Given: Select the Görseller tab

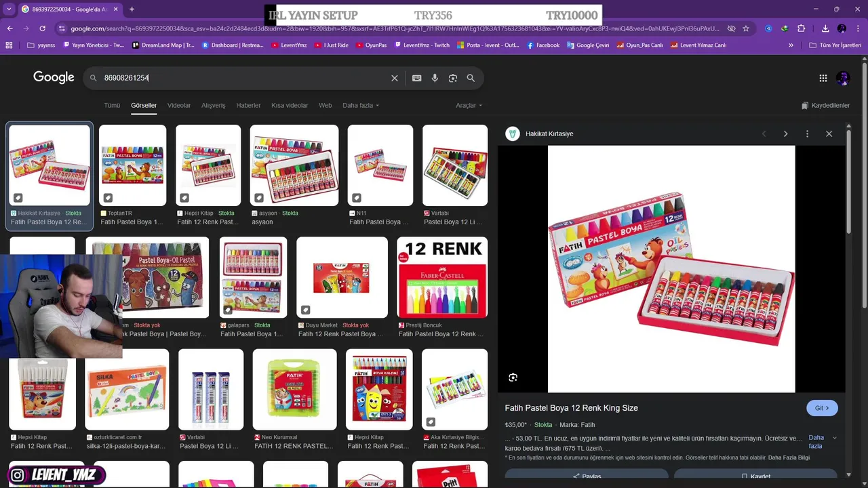Looking at the screenshot, I should tap(144, 105).
